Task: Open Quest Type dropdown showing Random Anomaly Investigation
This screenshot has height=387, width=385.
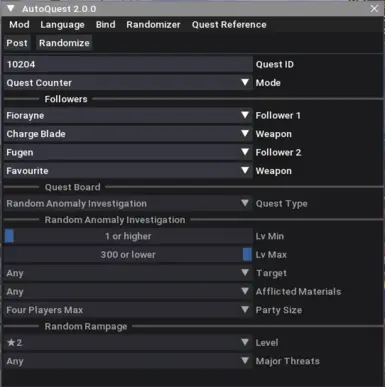Action: (128, 203)
